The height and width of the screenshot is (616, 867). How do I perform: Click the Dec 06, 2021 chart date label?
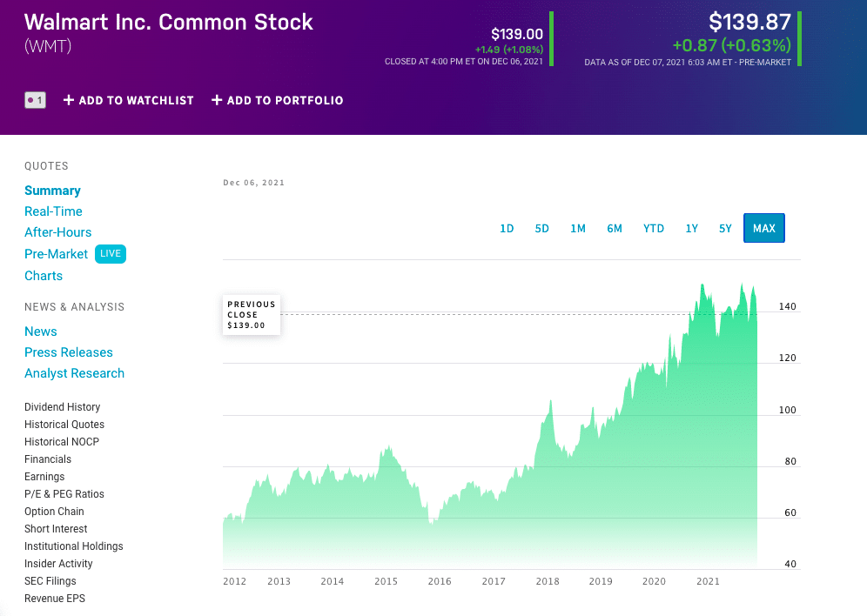(x=254, y=183)
